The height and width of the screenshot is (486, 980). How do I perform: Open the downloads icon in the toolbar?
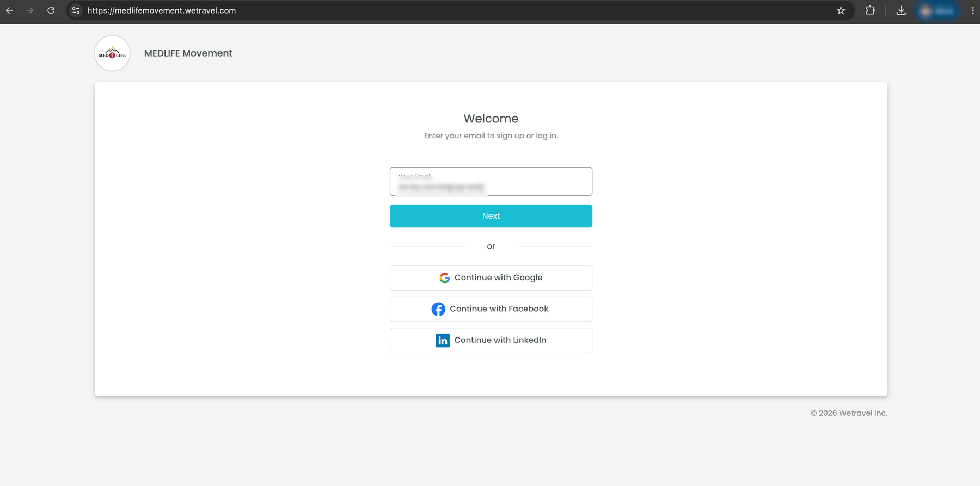(x=901, y=10)
